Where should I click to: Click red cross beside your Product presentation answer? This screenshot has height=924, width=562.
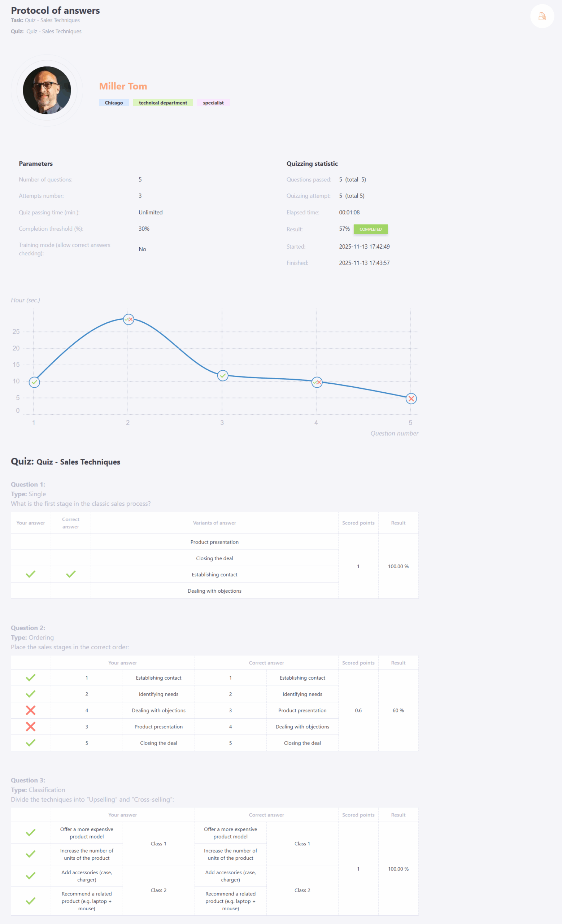(x=31, y=726)
